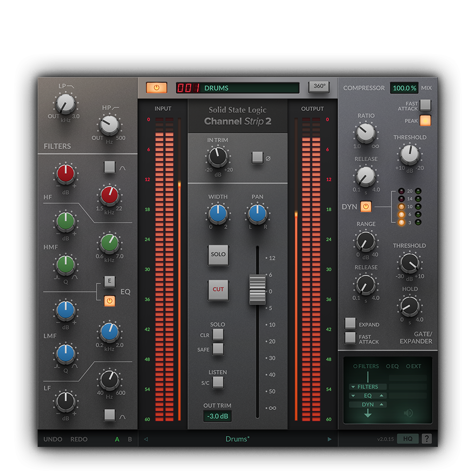Click the red HF gain dB knob
The width and height of the screenshot is (476, 476).
pyautogui.click(x=65, y=174)
